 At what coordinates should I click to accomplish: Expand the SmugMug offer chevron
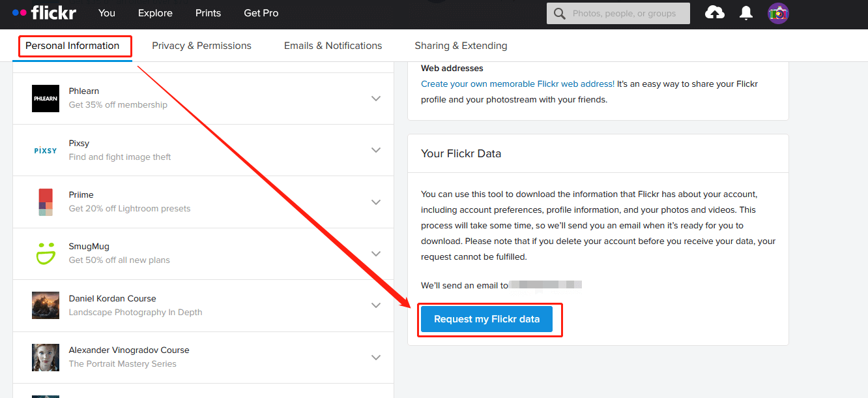376,253
